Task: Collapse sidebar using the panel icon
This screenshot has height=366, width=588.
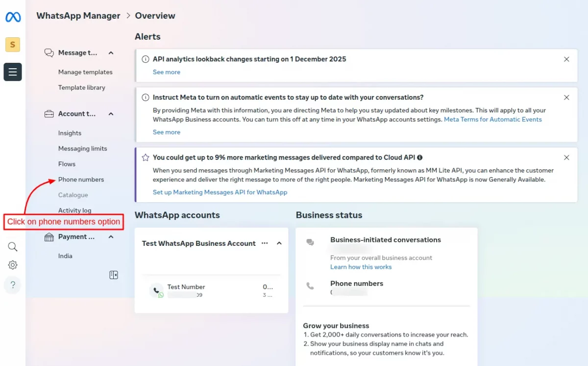Action: click(x=114, y=275)
